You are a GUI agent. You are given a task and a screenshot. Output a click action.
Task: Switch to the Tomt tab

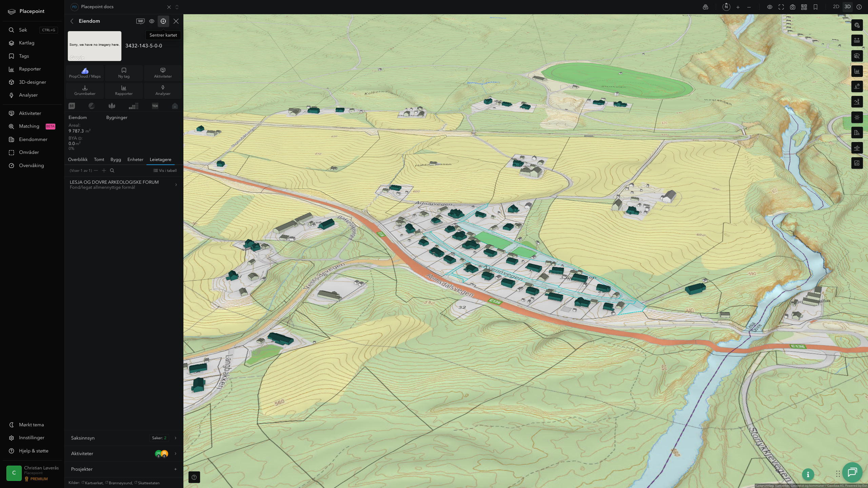point(99,160)
